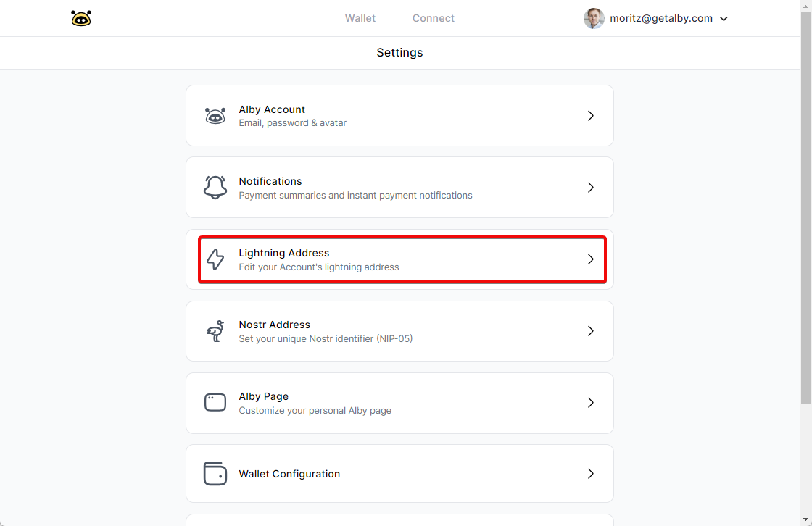Click the user profile avatar photo
This screenshot has width=812, height=526.
click(594, 18)
